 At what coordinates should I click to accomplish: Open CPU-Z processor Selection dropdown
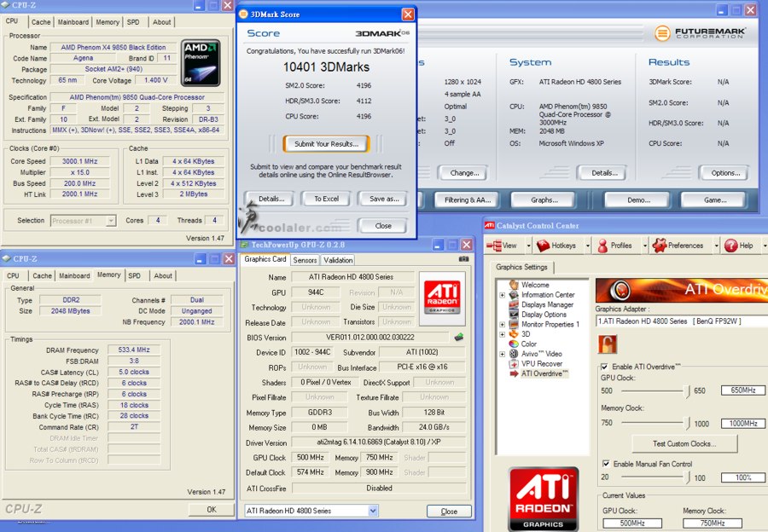[111, 221]
